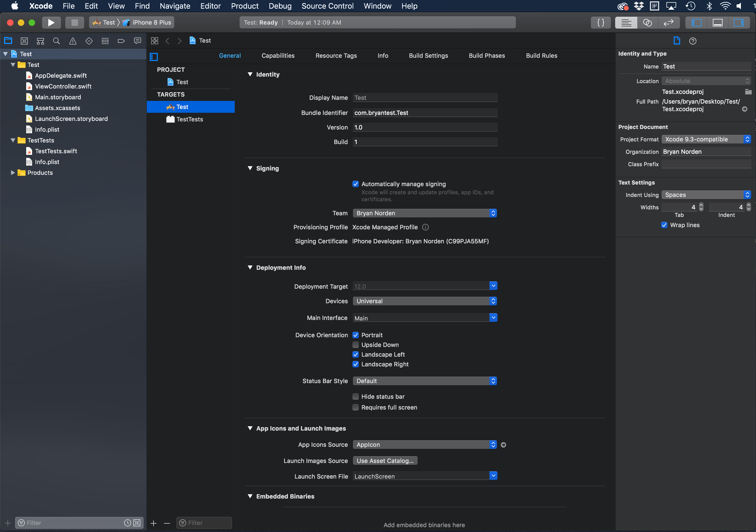This screenshot has height=532, width=756.
Task: Switch to the Assistant editor icon
Action: pyautogui.click(x=647, y=22)
